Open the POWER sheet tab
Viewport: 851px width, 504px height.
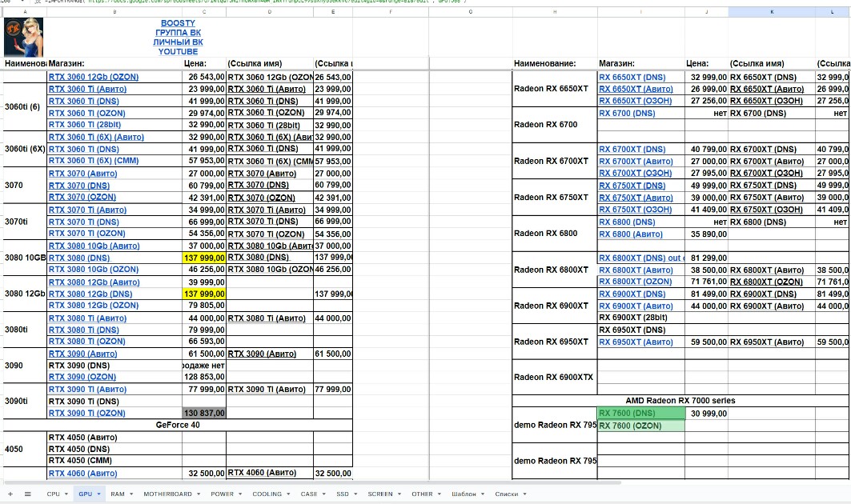222,494
